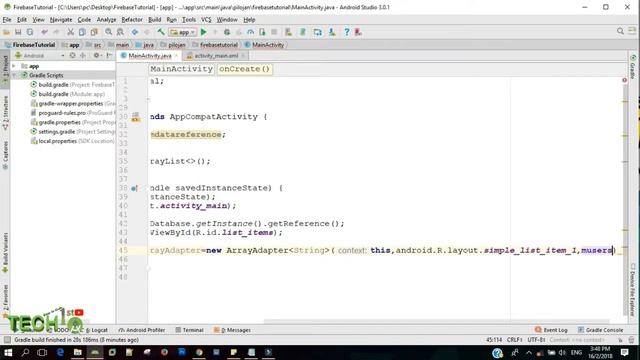Image resolution: width=640 pixels, height=360 pixels.
Task: Click the project panel settings gear dropdown
Action: click(x=97, y=56)
